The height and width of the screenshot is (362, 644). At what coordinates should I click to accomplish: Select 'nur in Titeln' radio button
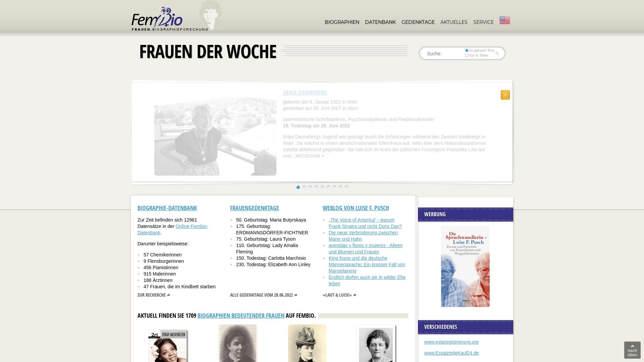point(467,56)
